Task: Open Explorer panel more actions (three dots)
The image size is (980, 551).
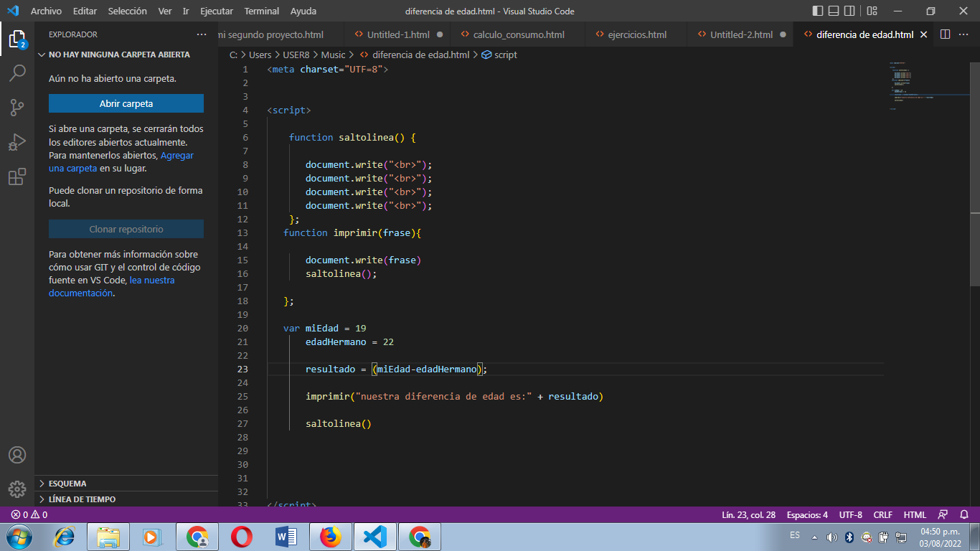Action: tap(202, 34)
